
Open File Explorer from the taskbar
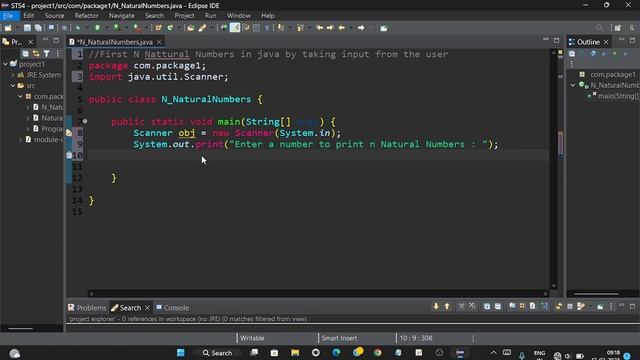(295, 353)
